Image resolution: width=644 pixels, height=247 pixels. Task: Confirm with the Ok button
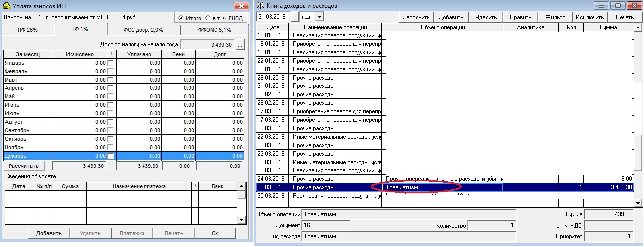[215, 233]
